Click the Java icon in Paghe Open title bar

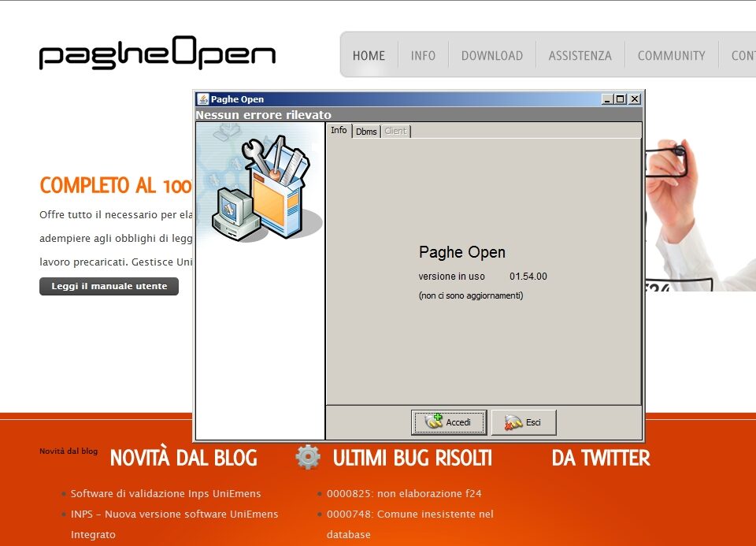(202, 99)
